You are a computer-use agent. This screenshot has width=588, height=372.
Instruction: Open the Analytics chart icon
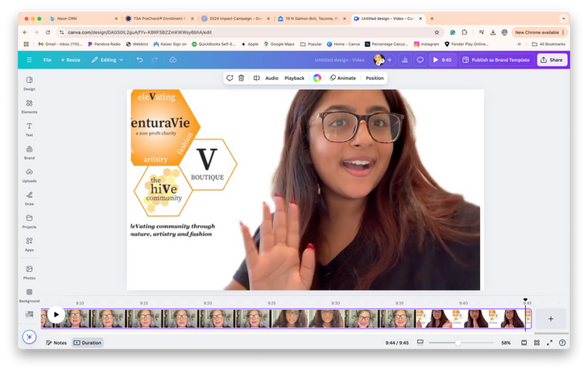tap(404, 60)
